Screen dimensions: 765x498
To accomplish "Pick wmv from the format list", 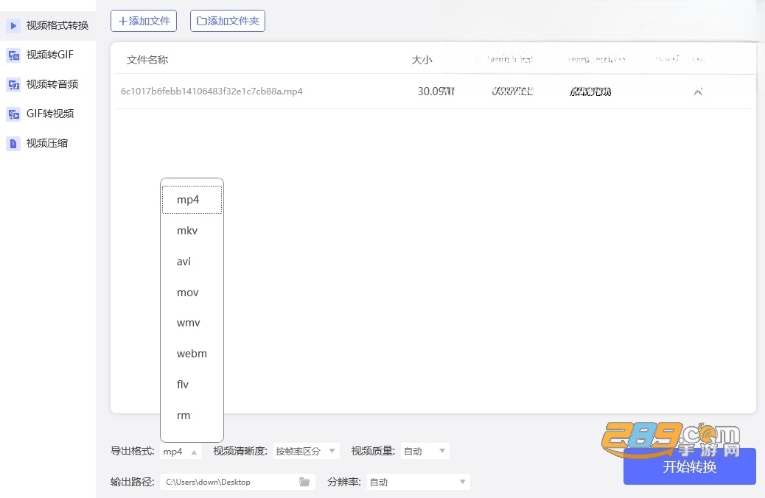I will (192, 322).
